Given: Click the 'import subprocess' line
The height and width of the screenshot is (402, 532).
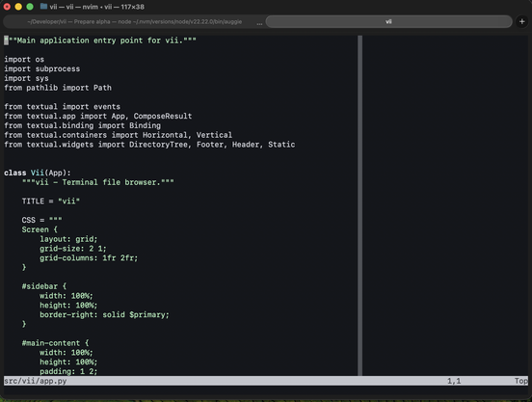Looking at the screenshot, I should [42, 68].
